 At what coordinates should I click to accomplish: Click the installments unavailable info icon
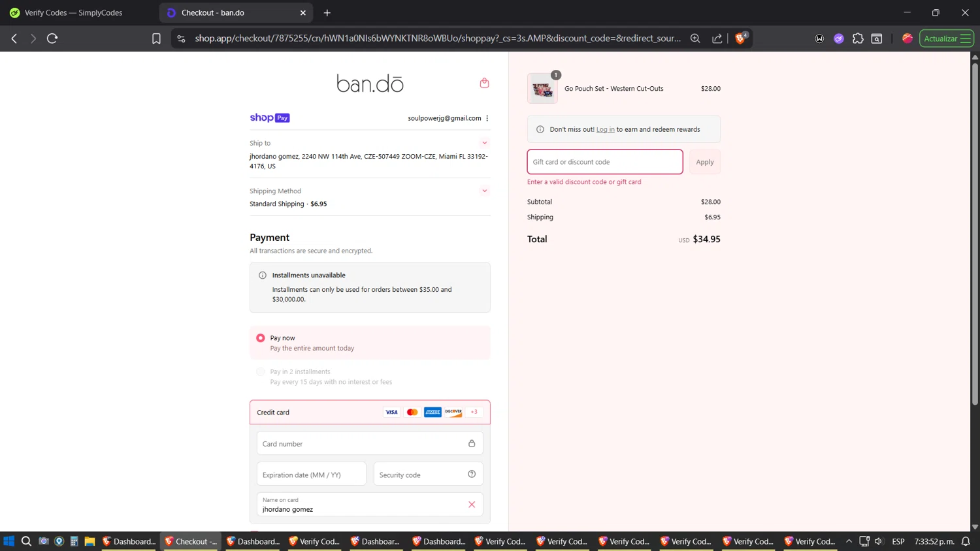point(263,275)
